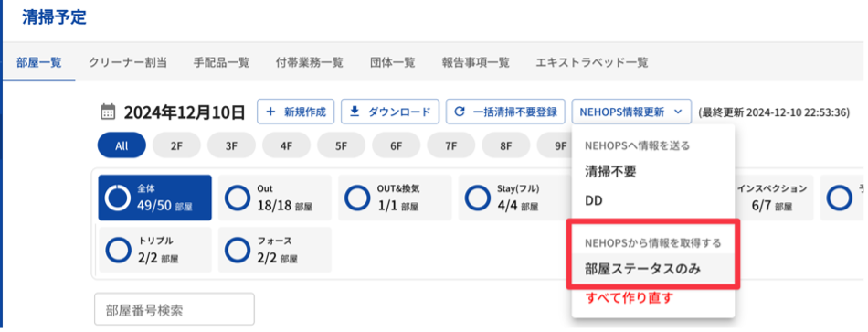The width and height of the screenshot is (868, 332).
Task: Click the refresh icon for 一括清掃不要登録
Action: click(459, 112)
